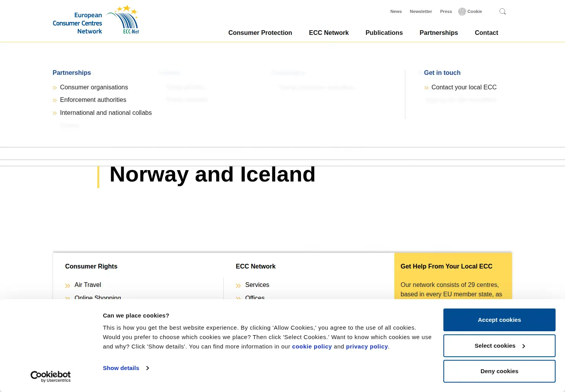The height and width of the screenshot is (392, 565).
Task: Open the Air Travel link
Action: 88,285
